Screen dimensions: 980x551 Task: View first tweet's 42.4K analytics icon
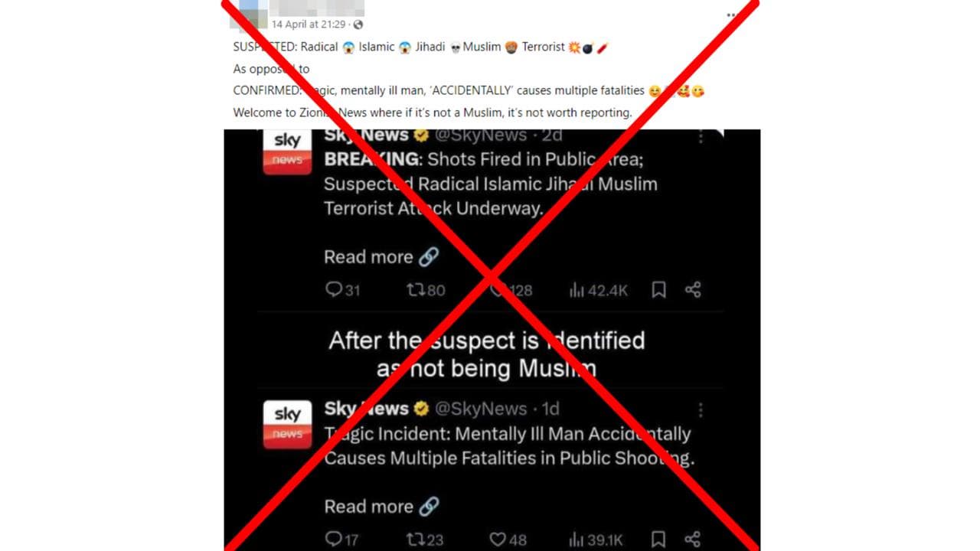577,290
